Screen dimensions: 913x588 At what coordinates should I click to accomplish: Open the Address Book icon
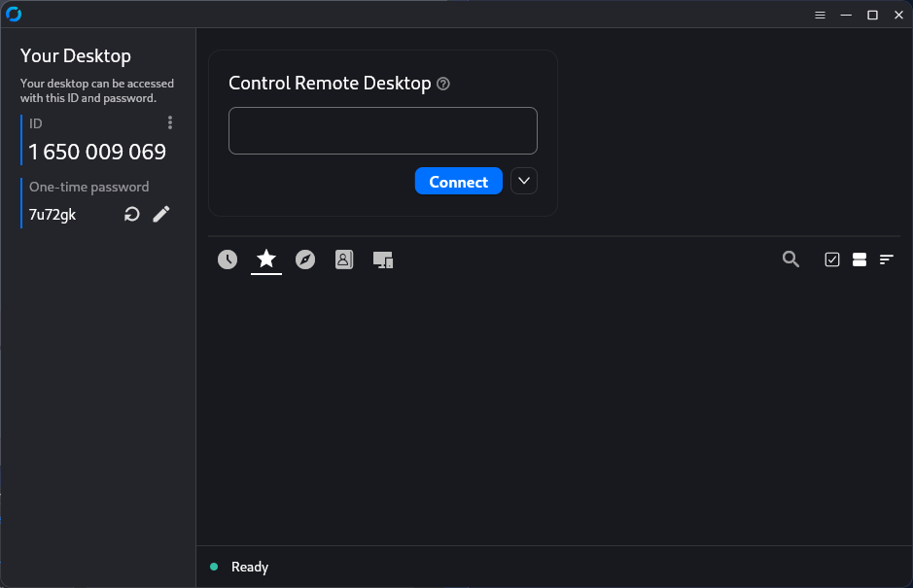[343, 259]
